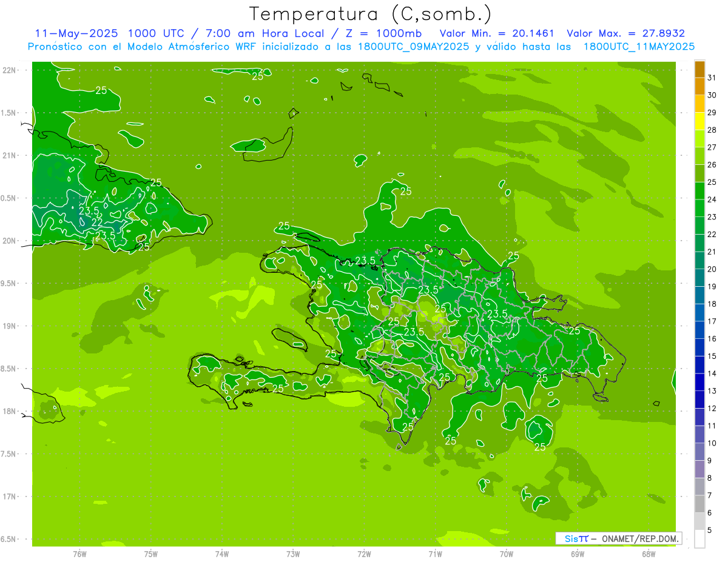Click the legend value 20
This screenshot has width=728, height=562.
[712, 269]
